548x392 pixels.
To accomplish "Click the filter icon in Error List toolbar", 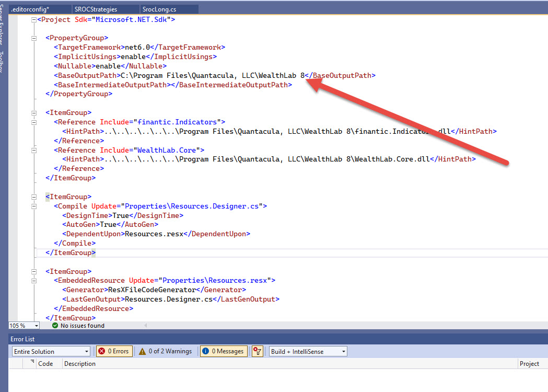I will [257, 351].
